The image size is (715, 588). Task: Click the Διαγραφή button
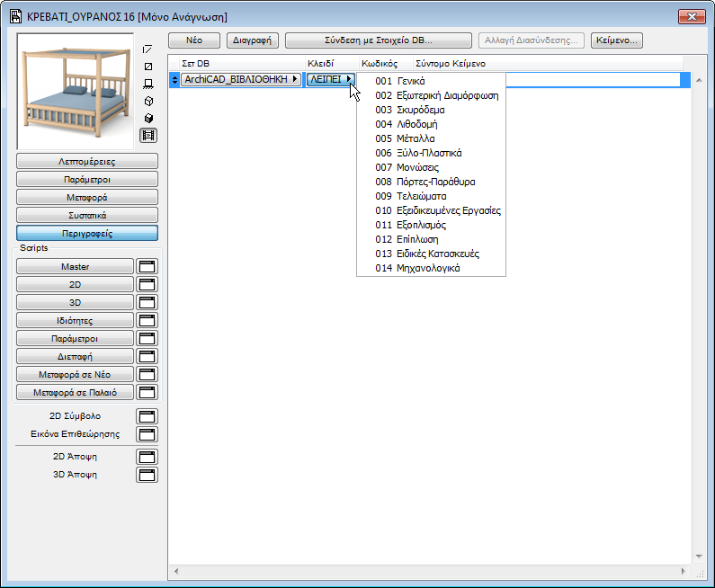[x=252, y=40]
